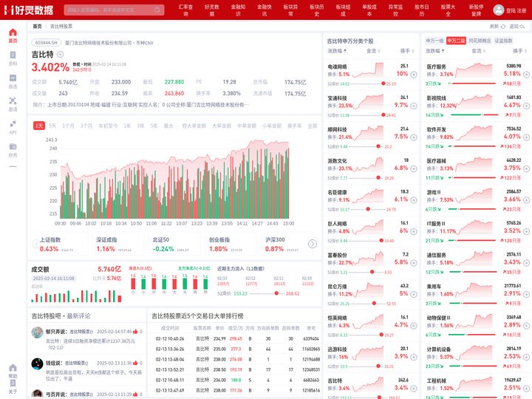Add 顺网科技 with its plus icon
The width and height of the screenshot is (532, 399).
[414, 137]
